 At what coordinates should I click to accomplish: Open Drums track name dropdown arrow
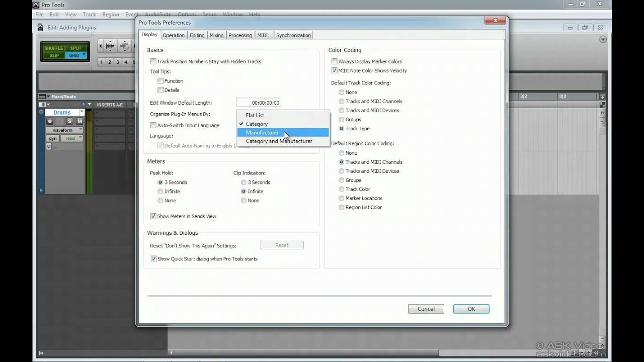[x=82, y=112]
